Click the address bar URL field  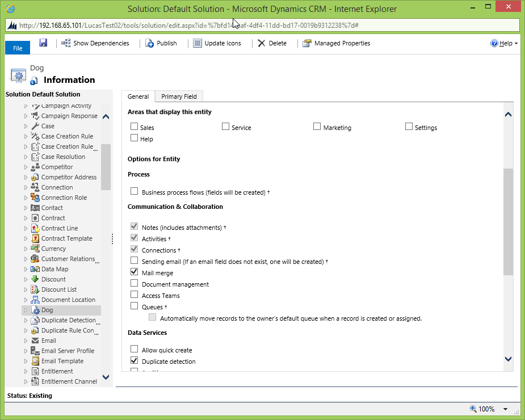263,26
